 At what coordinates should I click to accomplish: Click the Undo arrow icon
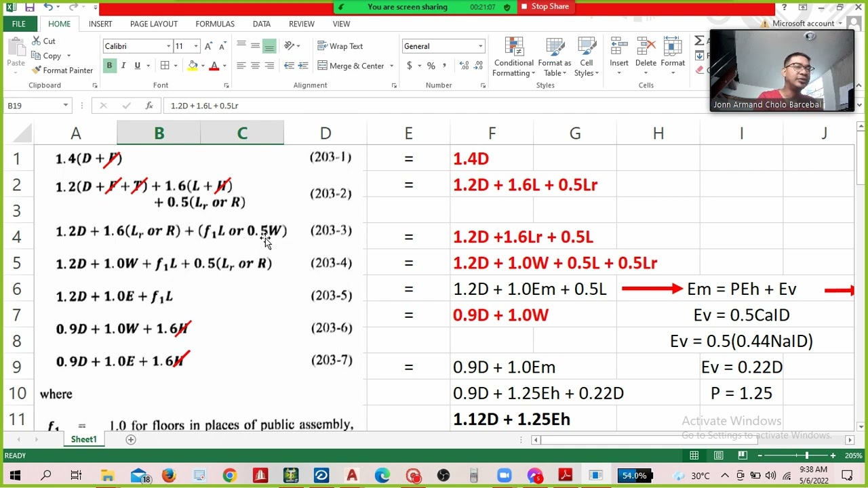48,7
